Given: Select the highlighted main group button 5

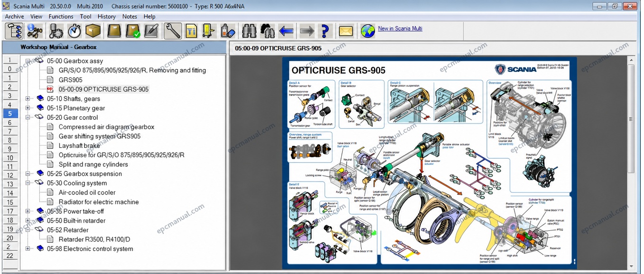Looking at the screenshot, I should (9, 113).
